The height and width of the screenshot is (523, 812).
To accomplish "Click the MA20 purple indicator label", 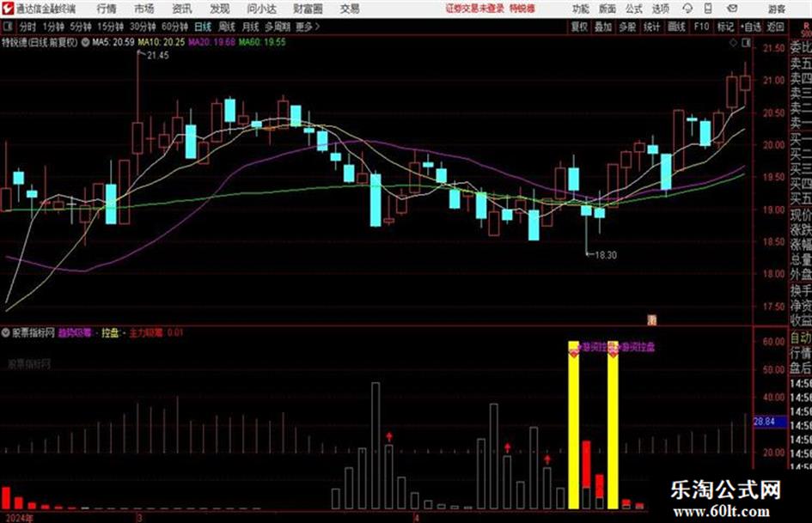I will click(x=211, y=42).
